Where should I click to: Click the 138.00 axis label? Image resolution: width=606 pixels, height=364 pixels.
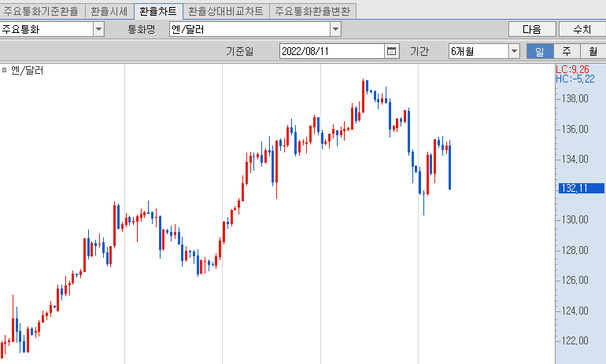(x=575, y=99)
